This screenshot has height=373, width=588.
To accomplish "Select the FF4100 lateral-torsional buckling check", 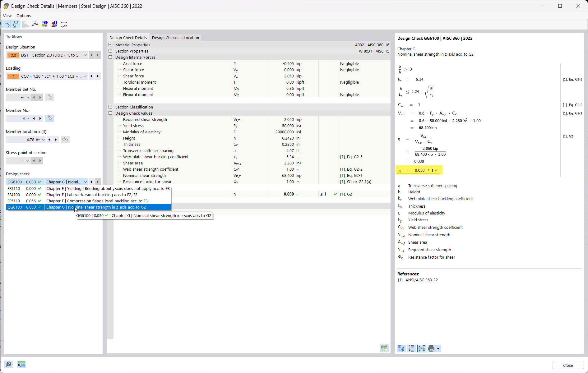I will pyautogui.click(x=89, y=195).
